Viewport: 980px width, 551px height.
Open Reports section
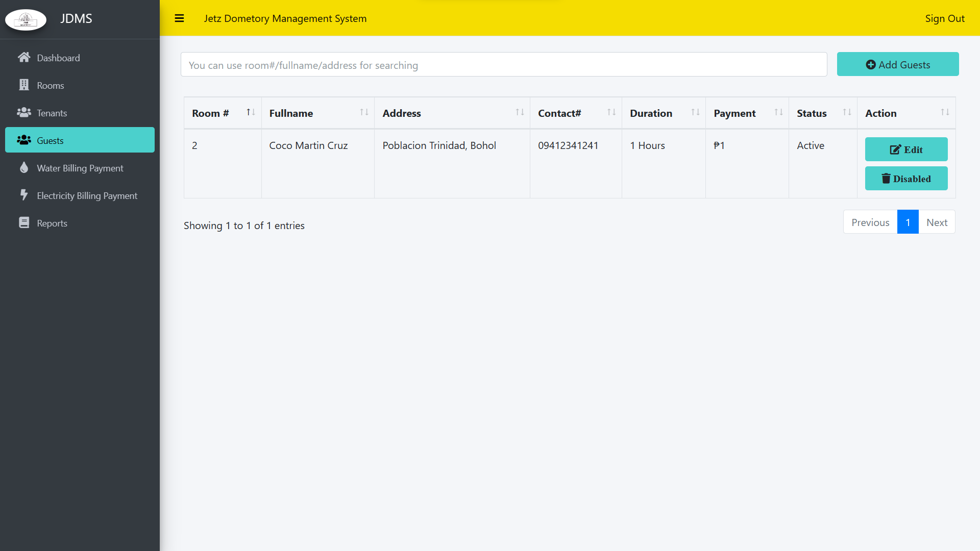pyautogui.click(x=80, y=223)
